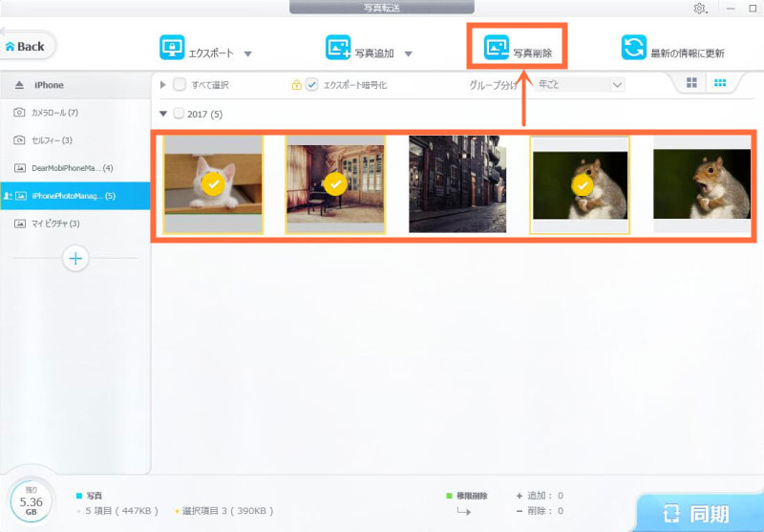Switch to large grid view icon
This screenshot has height=532, width=764.
[692, 84]
